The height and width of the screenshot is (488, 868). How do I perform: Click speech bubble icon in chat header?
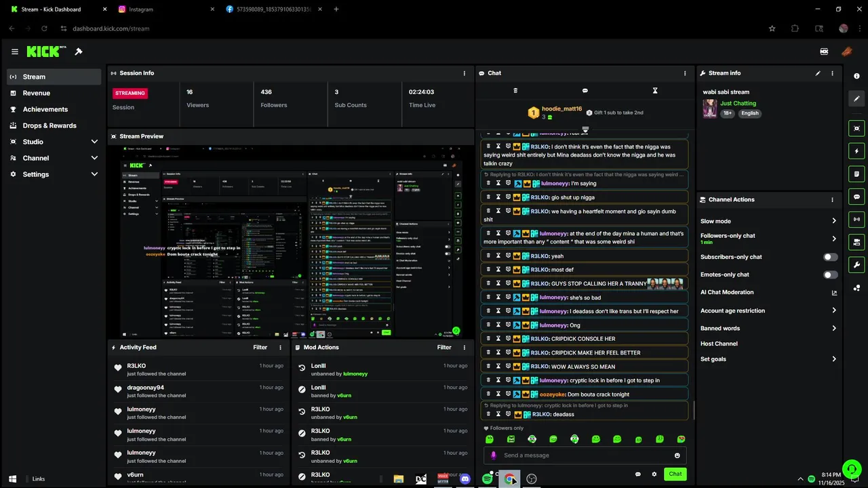[x=585, y=90]
